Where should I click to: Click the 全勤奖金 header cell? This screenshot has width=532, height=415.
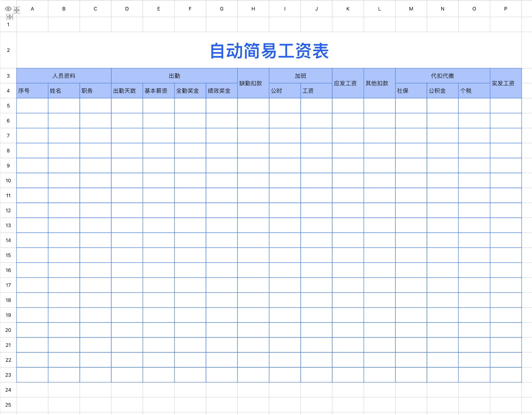[x=190, y=91]
